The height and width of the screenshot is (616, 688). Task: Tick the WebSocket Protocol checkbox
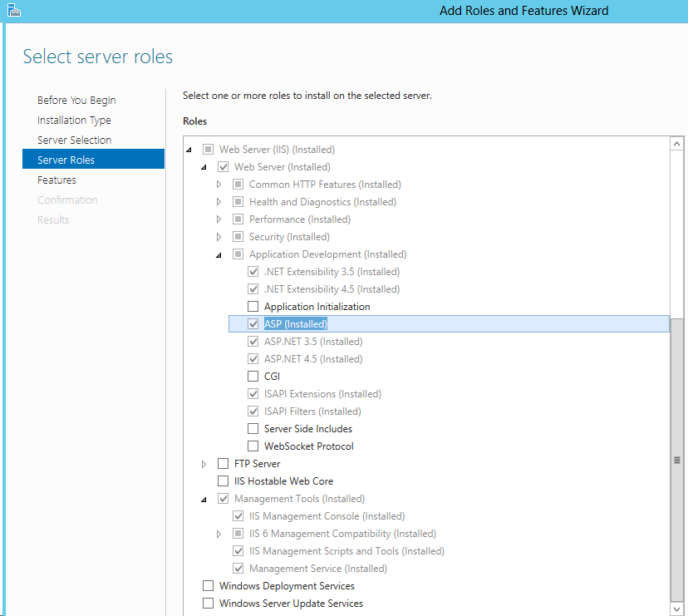tap(253, 446)
